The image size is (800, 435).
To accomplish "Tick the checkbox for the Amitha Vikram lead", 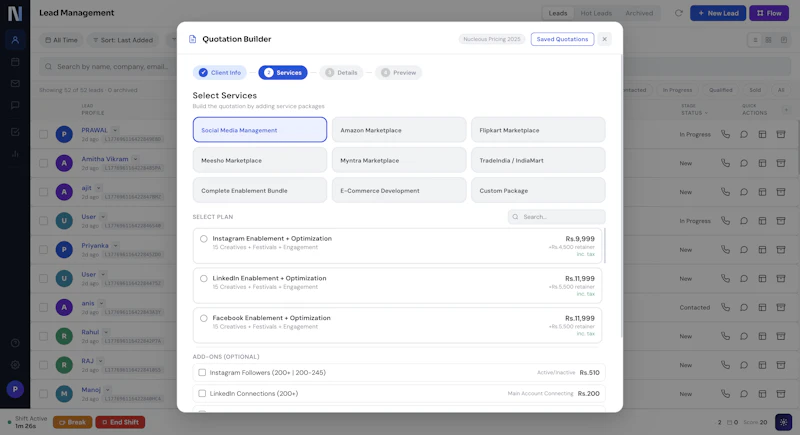I will click(x=43, y=163).
